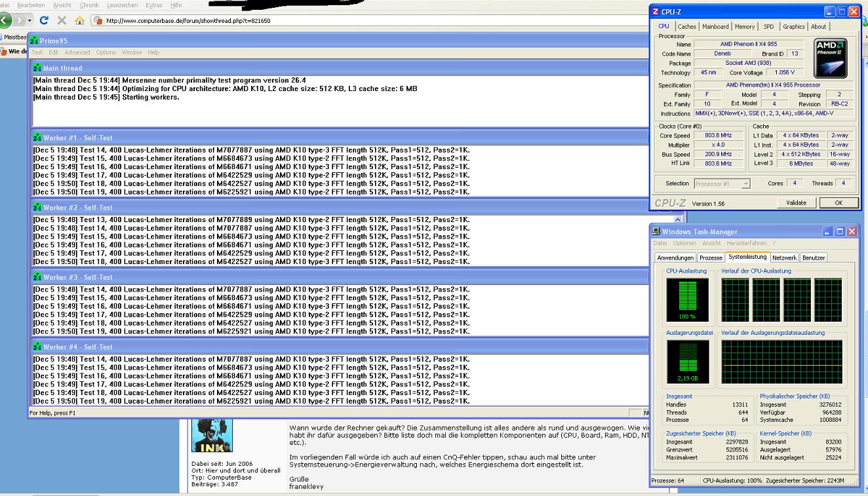Click the Meistbesuchte bookmarks toolbar item
Image resolution: width=868 pixels, height=496 pixels.
[x=14, y=37]
